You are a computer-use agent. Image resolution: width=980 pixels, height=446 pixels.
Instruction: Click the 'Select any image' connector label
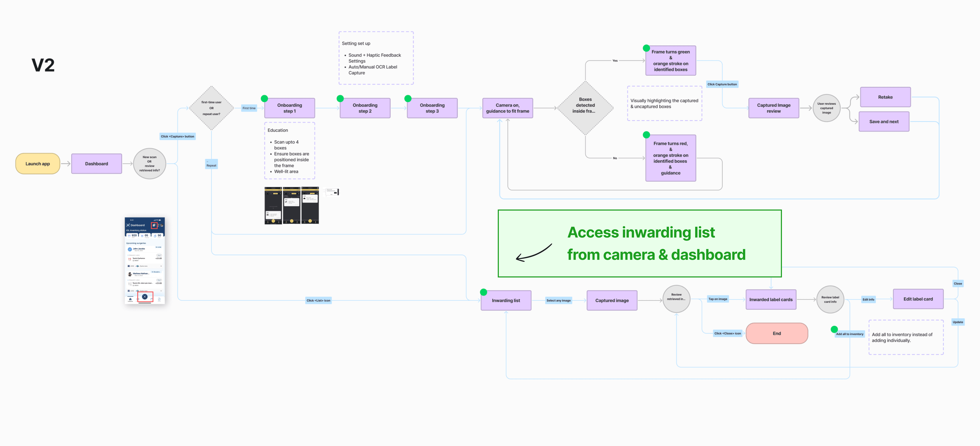(x=558, y=300)
